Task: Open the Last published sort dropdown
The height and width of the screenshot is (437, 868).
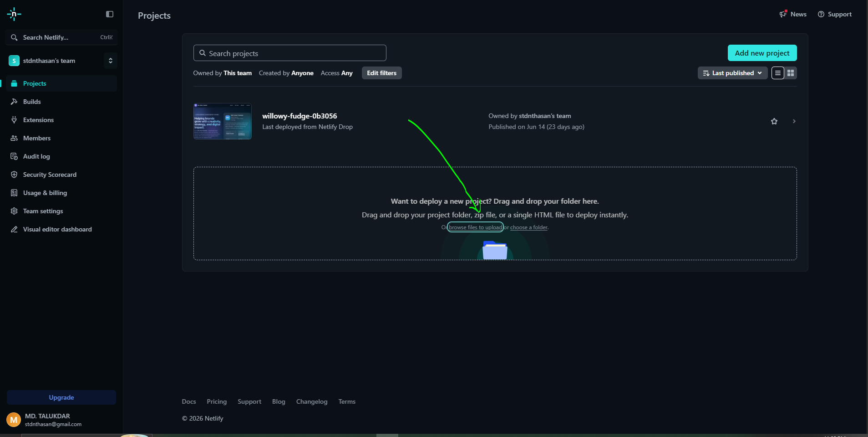Action: pyautogui.click(x=732, y=73)
